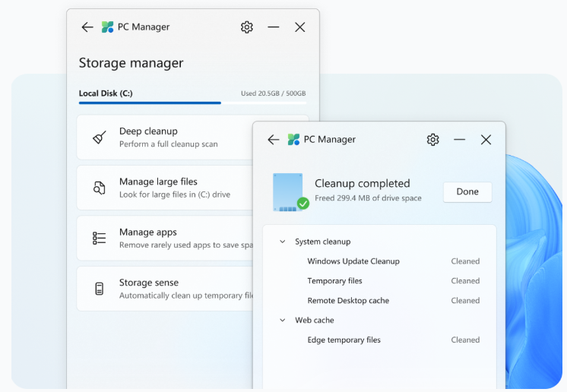
Task: Open Storage sense option
Action: pyautogui.click(x=164, y=289)
